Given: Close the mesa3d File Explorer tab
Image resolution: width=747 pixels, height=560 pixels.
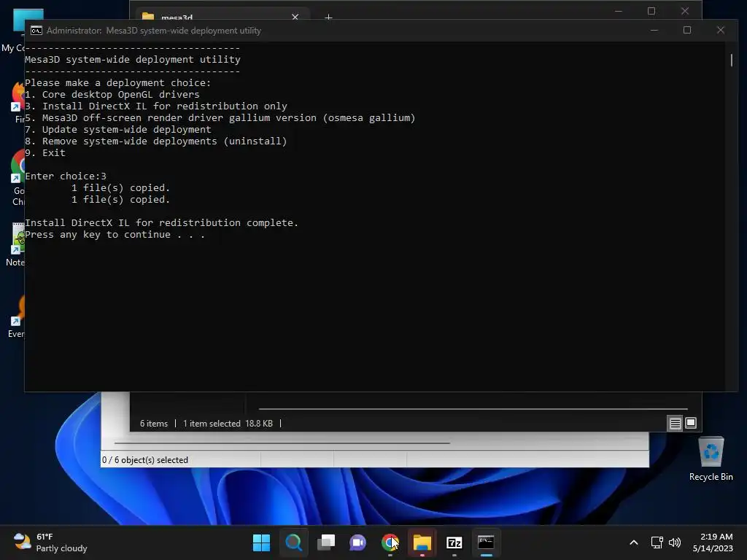Looking at the screenshot, I should (x=295, y=17).
